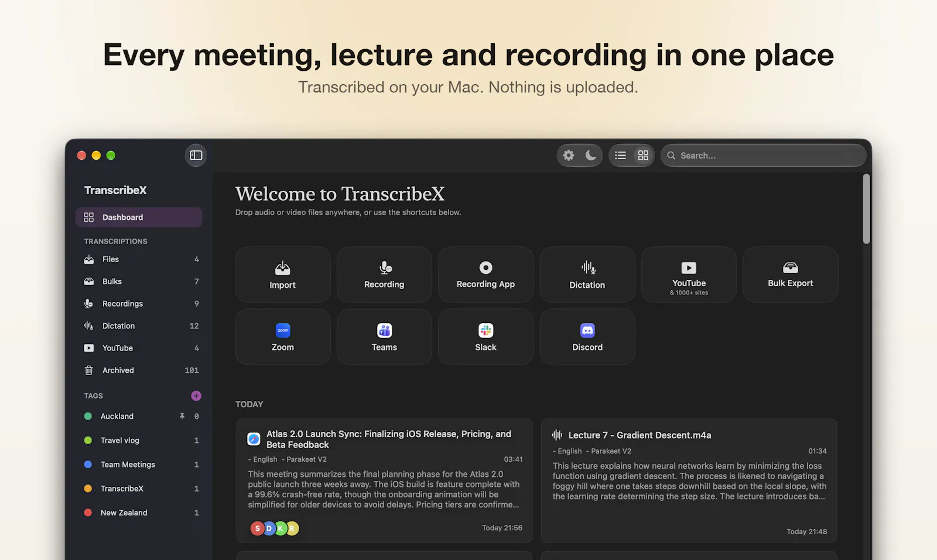The image size is (937, 560).
Task: Open the YouTube & 1000+ sites tile
Action: click(x=689, y=274)
